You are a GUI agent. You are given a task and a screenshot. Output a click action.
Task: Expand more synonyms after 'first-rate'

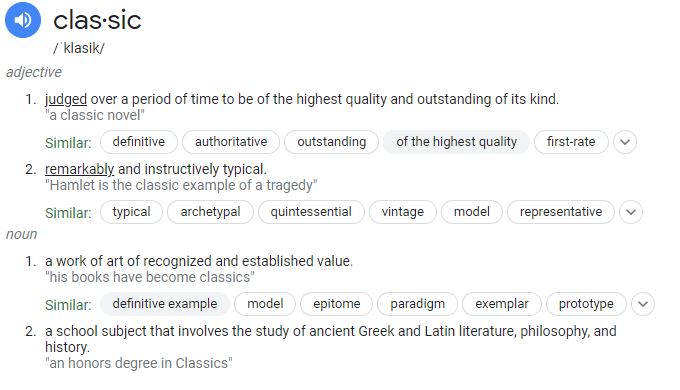coord(625,142)
